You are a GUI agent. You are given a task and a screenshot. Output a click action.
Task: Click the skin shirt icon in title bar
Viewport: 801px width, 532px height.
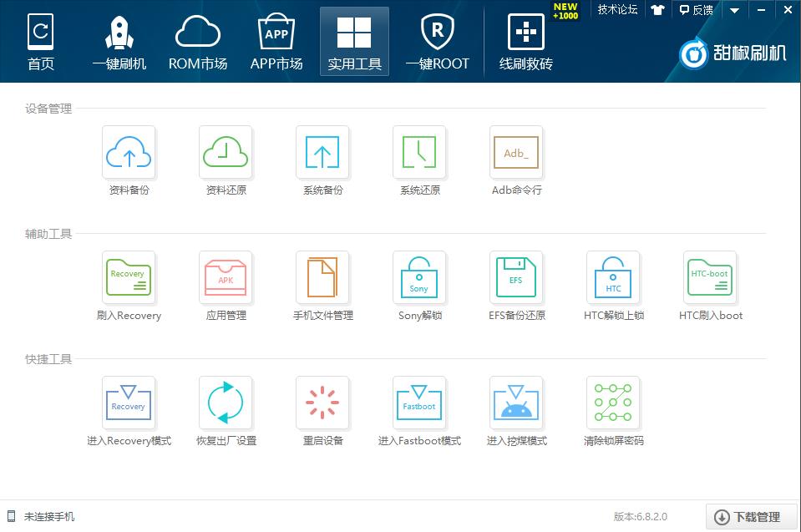tap(657, 10)
